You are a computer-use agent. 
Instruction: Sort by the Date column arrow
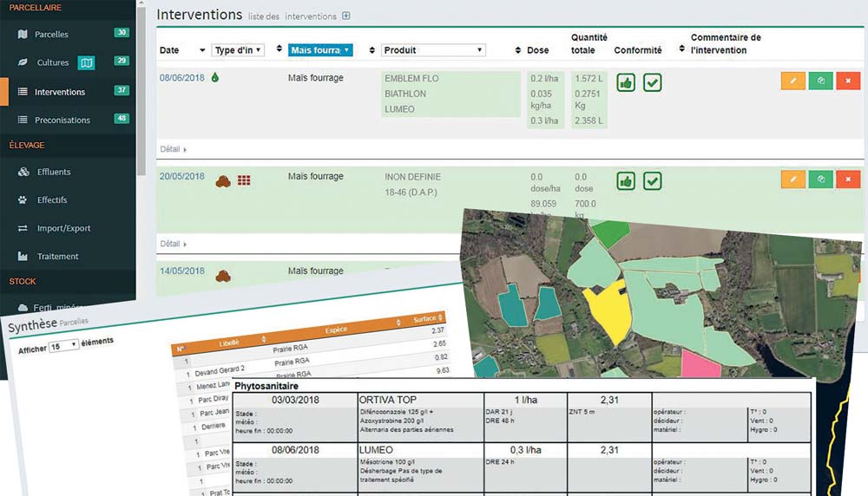click(202, 50)
